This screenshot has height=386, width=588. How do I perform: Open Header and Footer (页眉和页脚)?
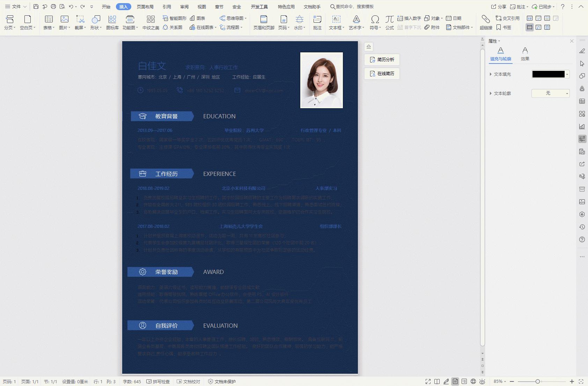(x=264, y=22)
